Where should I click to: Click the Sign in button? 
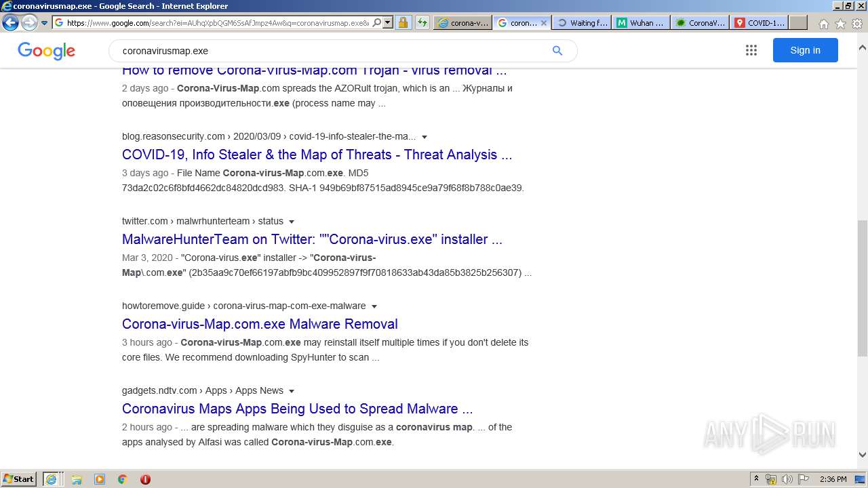[x=805, y=50]
